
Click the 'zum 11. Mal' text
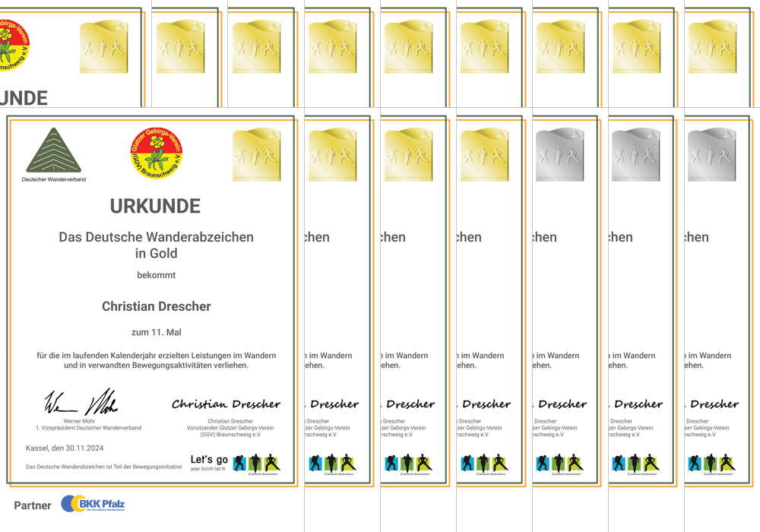156,332
